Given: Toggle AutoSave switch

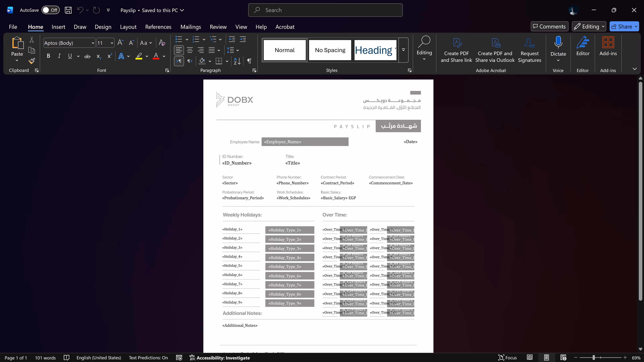Looking at the screenshot, I should click(50, 10).
